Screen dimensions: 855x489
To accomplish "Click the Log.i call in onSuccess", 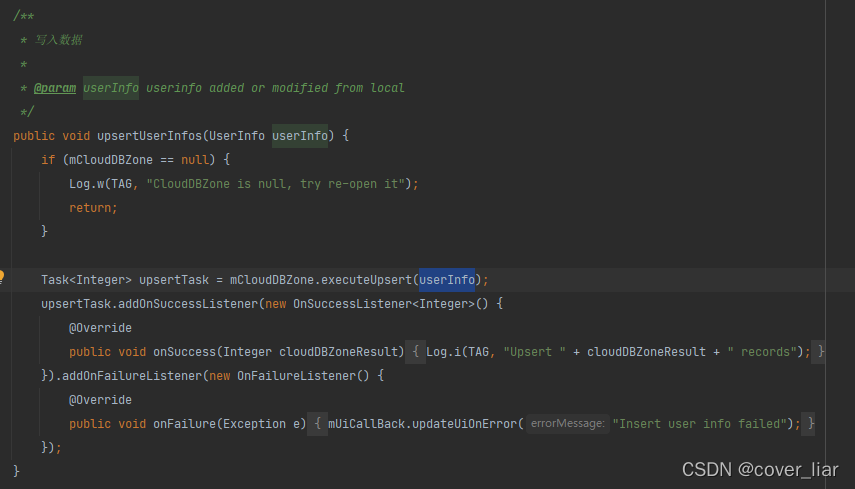I will (x=444, y=352).
